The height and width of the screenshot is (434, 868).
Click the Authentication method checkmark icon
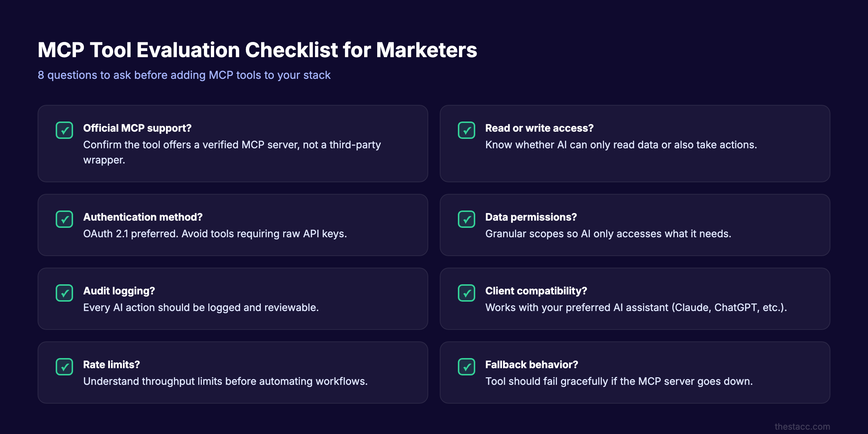(x=64, y=220)
